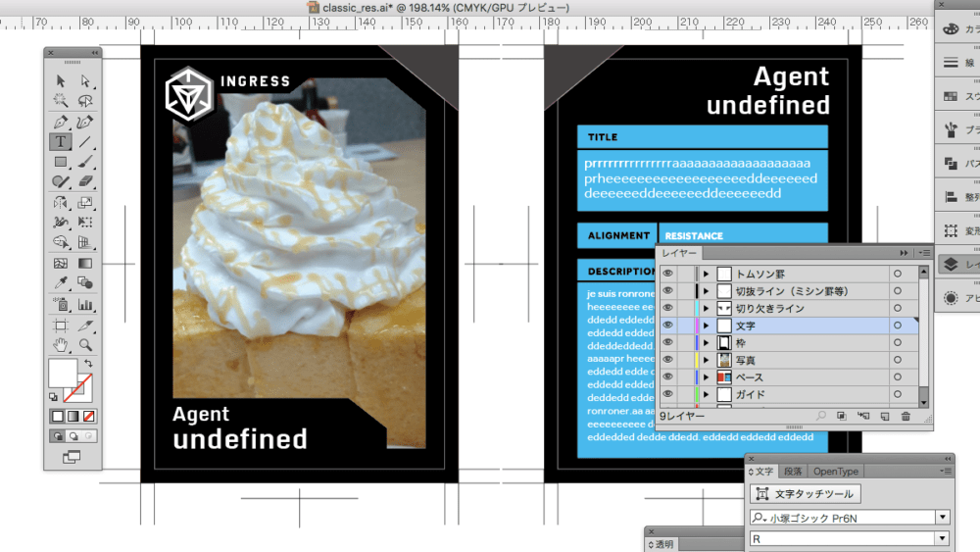Expand the 枠 layer
This screenshot has height=552, width=980.
[x=706, y=342]
